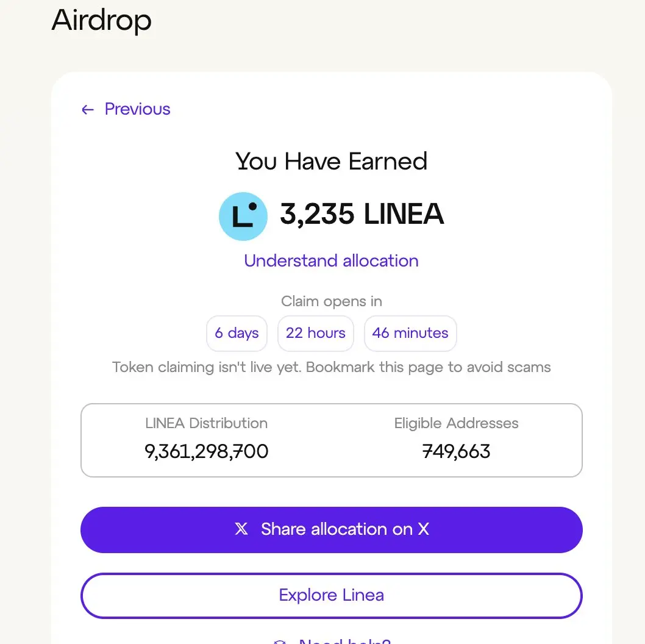Click the Claim opens in label
The image size is (645, 644).
pos(332,301)
